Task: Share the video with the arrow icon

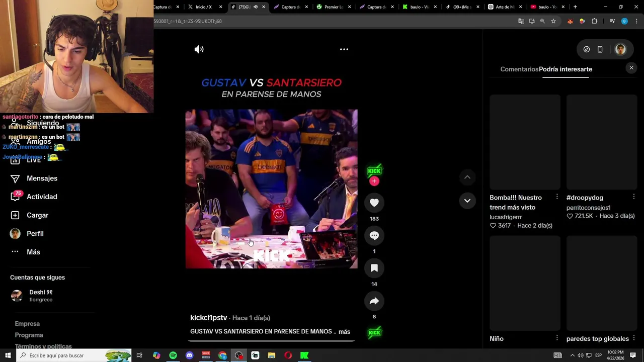Action: click(374, 301)
